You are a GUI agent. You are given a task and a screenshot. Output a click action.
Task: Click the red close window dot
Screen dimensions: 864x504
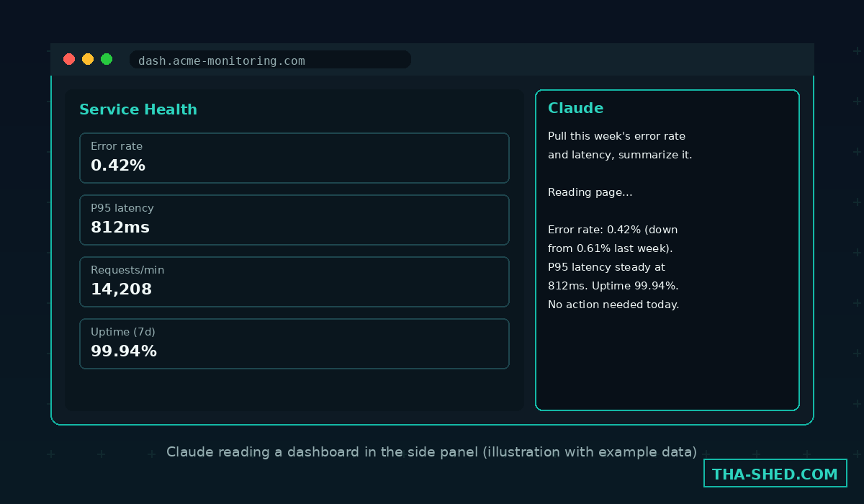pyautogui.click(x=69, y=59)
